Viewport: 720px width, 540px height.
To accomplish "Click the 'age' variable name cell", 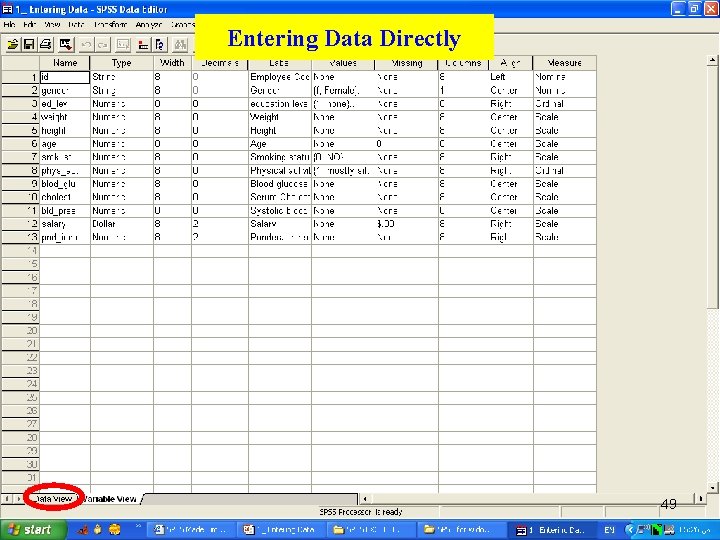I will (x=65, y=144).
